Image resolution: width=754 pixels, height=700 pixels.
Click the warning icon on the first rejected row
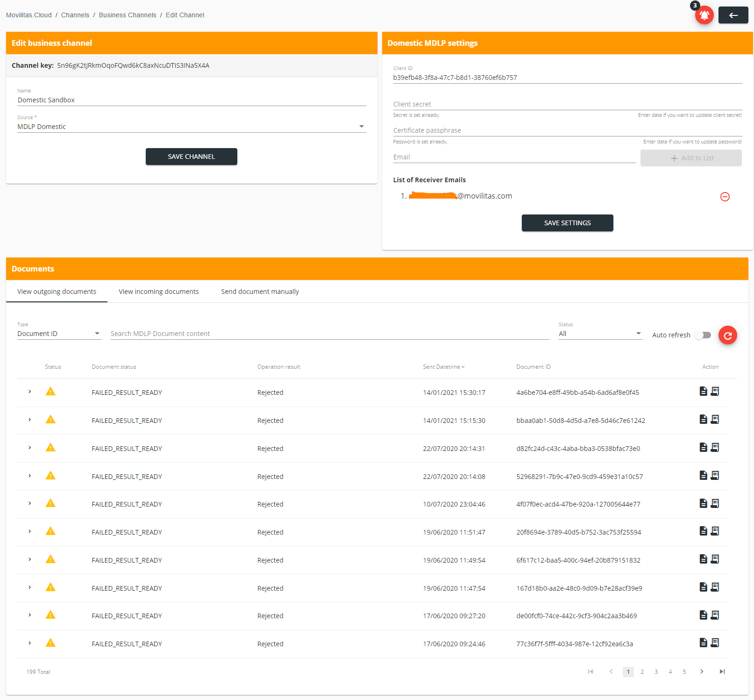click(x=50, y=392)
